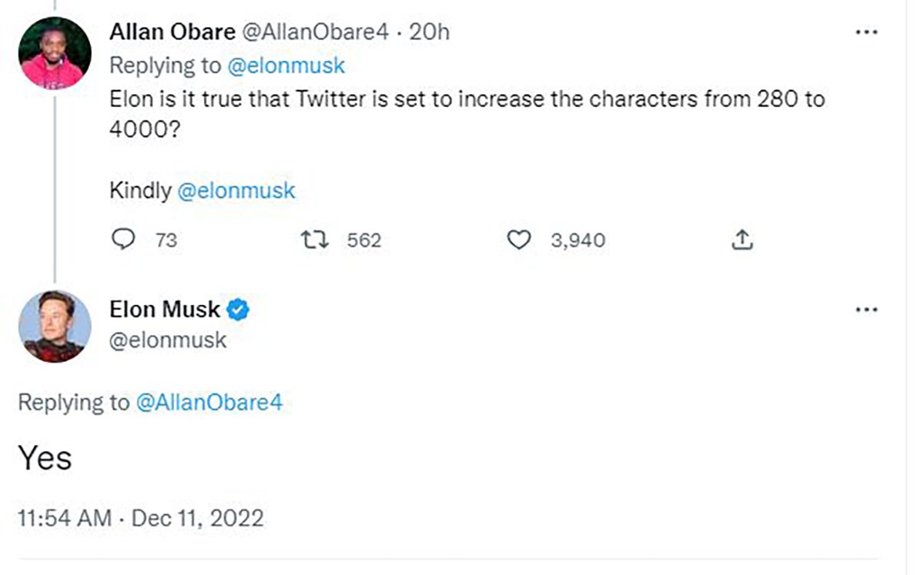This screenshot has height=575, width=924.
Task: Click Elon Musk's blue verified badge
Action: click(x=239, y=310)
